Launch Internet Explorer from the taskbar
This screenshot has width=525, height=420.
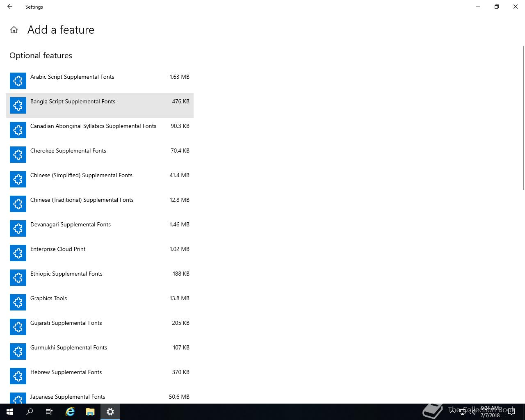click(x=70, y=412)
